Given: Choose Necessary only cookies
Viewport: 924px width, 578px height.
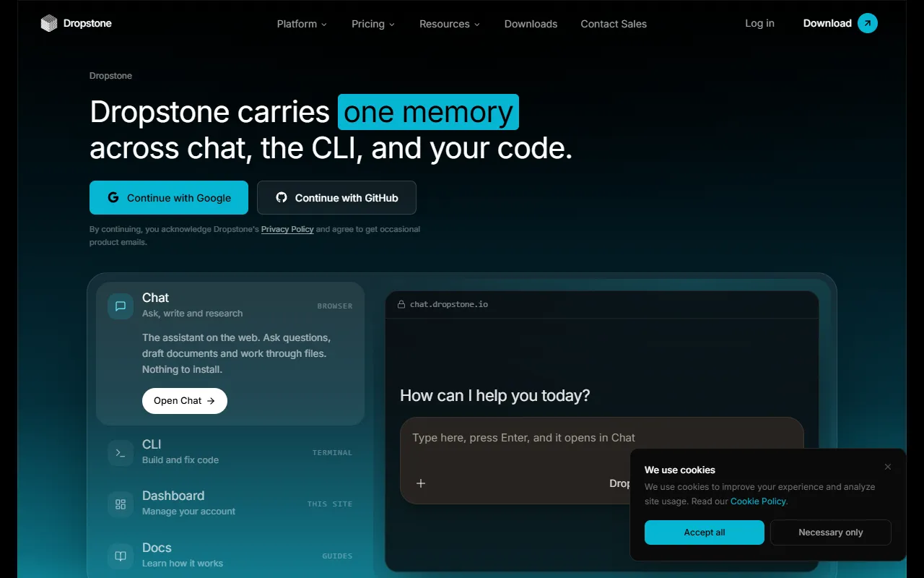Looking at the screenshot, I should [x=831, y=532].
